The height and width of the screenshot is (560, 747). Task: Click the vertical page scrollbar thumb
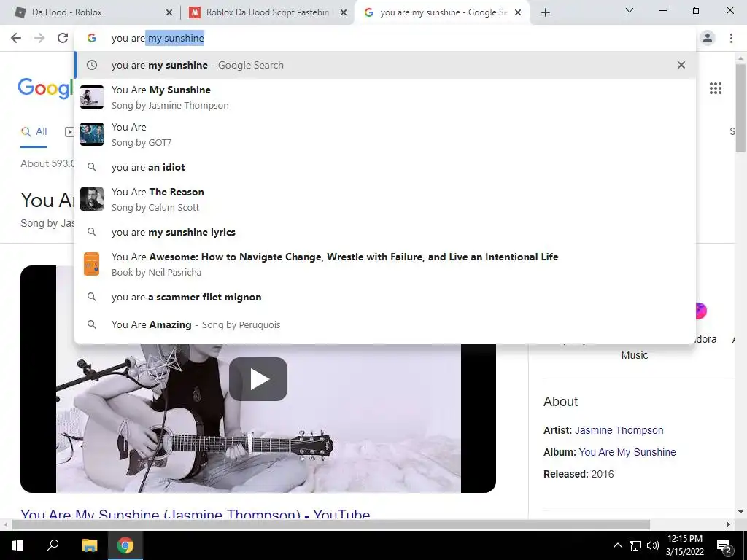pyautogui.click(x=740, y=109)
